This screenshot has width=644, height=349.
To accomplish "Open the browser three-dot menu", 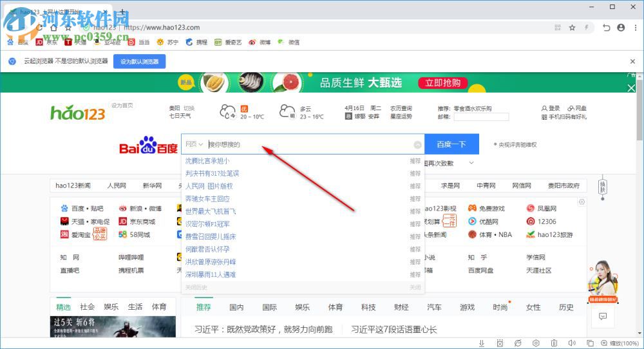I will 636,28.
